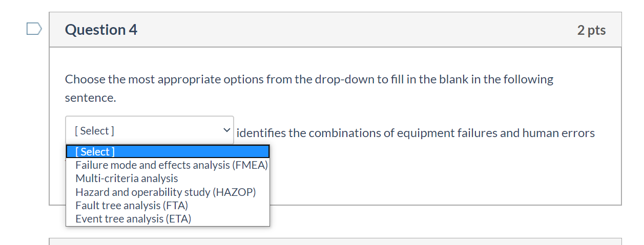The image size is (644, 245).
Task: Click the next question card's top edge
Action: (x=335, y=239)
